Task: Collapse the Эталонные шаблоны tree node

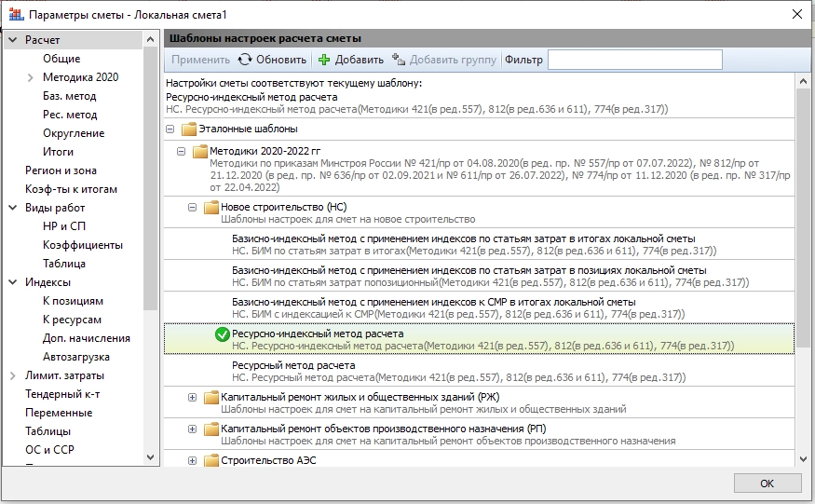Action: pos(170,129)
